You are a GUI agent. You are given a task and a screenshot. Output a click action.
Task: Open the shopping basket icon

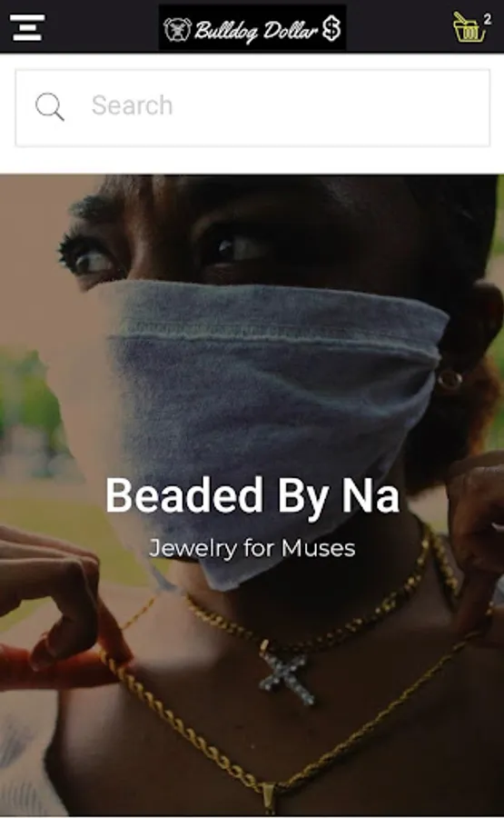tap(469, 27)
